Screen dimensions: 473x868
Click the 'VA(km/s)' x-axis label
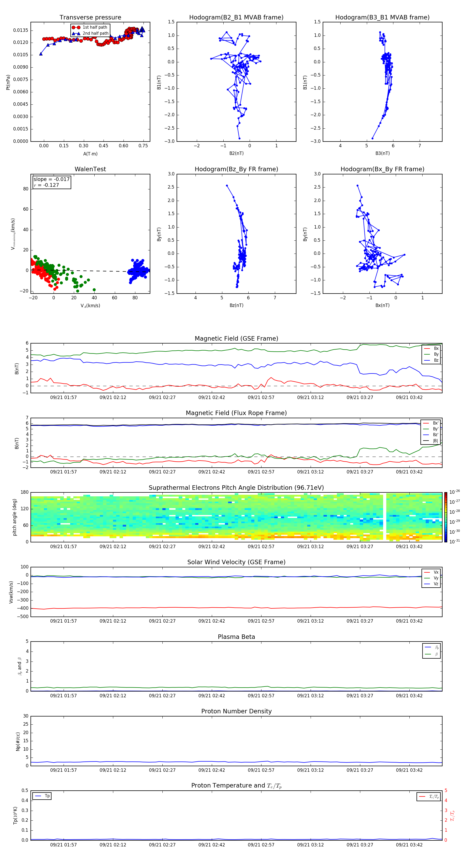click(90, 306)
